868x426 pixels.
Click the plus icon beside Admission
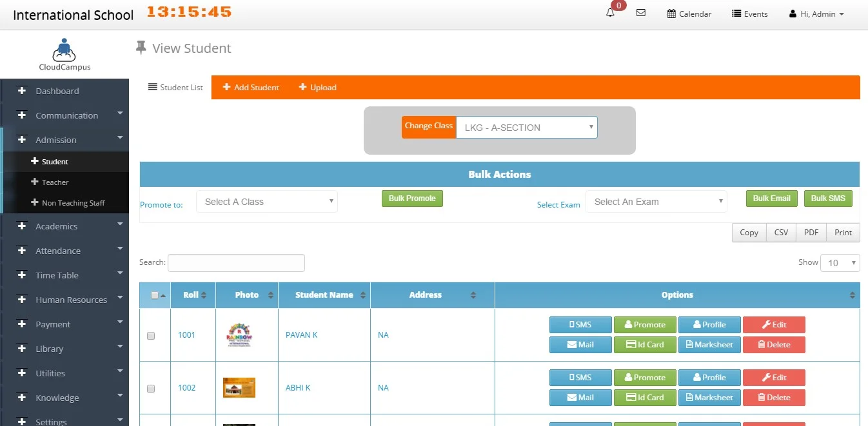pyautogui.click(x=22, y=140)
